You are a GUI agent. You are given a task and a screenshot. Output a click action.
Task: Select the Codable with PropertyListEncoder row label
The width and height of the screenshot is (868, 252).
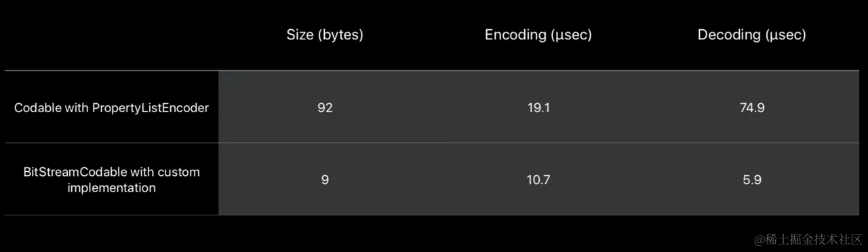pos(111,108)
